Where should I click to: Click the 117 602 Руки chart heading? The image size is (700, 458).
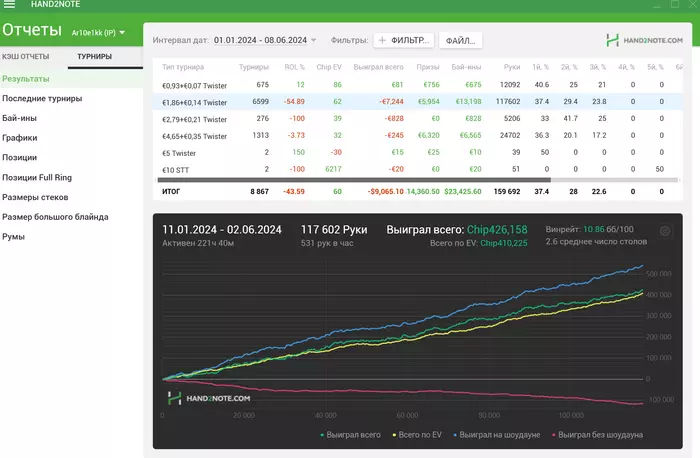(x=334, y=230)
